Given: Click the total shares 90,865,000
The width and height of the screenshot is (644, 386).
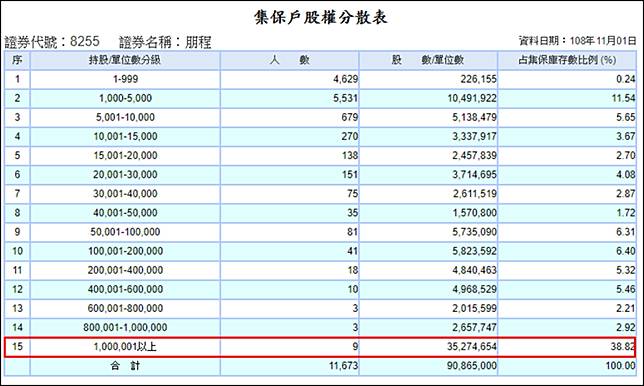Looking at the screenshot, I should [x=472, y=365].
